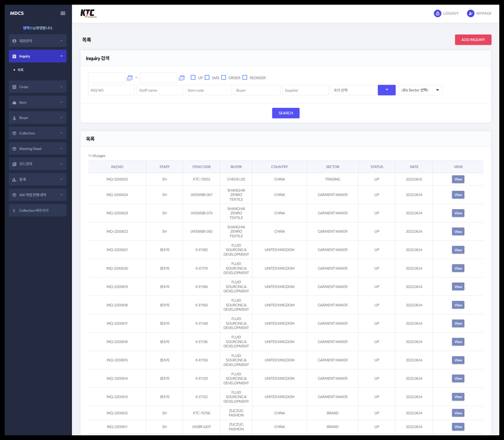Open the 코드관리 sidebar menu
Viewport: 504px width, 440px height.
pyautogui.click(x=37, y=164)
